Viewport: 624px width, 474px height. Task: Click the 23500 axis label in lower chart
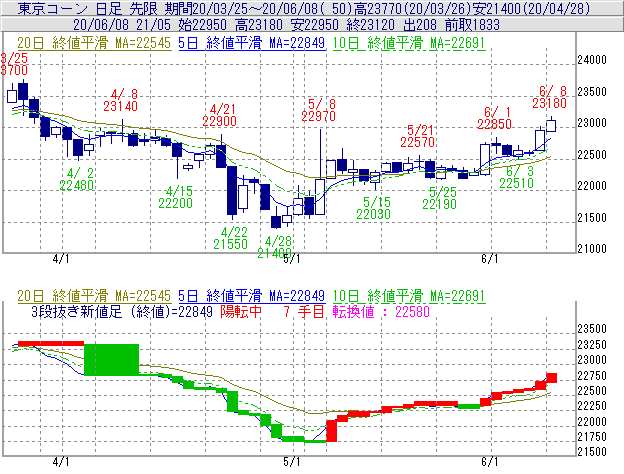[x=592, y=329]
